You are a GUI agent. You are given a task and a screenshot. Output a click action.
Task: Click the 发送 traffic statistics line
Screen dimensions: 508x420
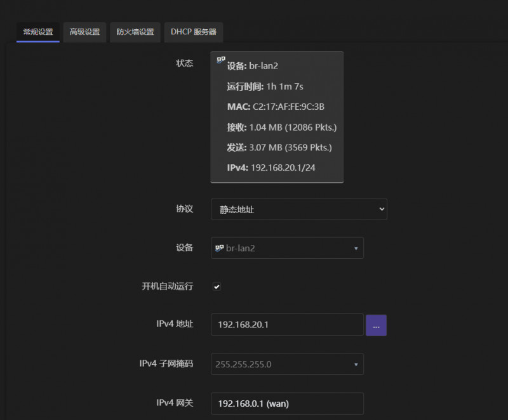pos(279,147)
